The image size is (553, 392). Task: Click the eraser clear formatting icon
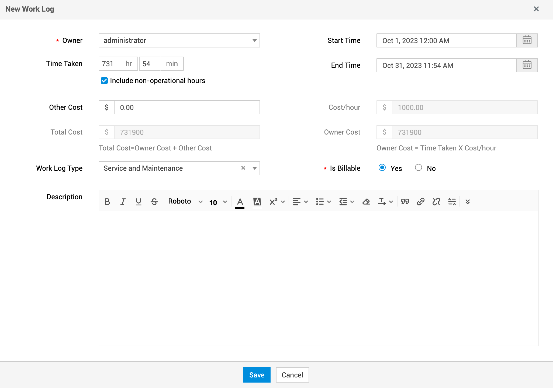pos(366,202)
